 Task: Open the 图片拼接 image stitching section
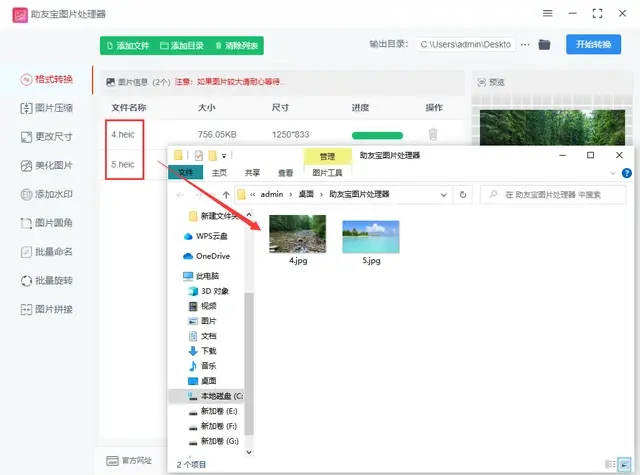click(x=47, y=309)
